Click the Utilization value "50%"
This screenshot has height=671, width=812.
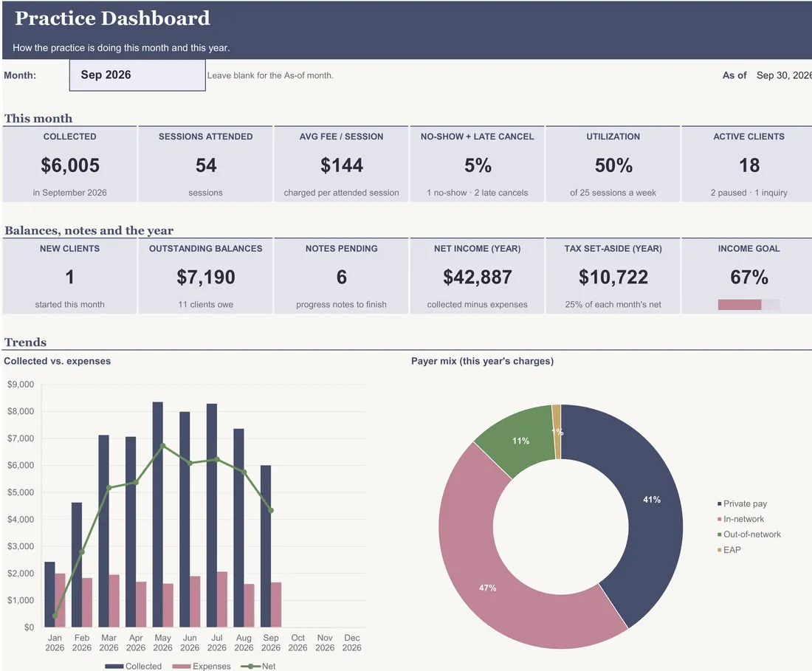pyautogui.click(x=613, y=165)
